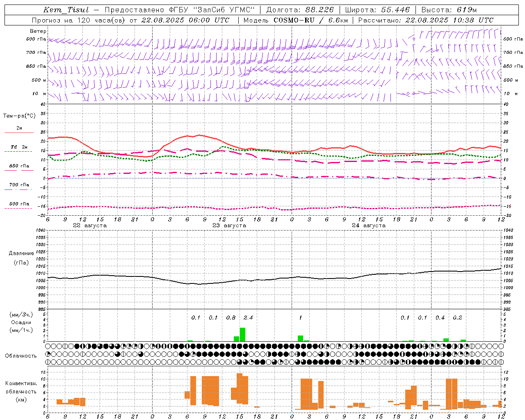Click the date label 24 августа
This screenshot has height=420, width=525.
[x=369, y=226]
